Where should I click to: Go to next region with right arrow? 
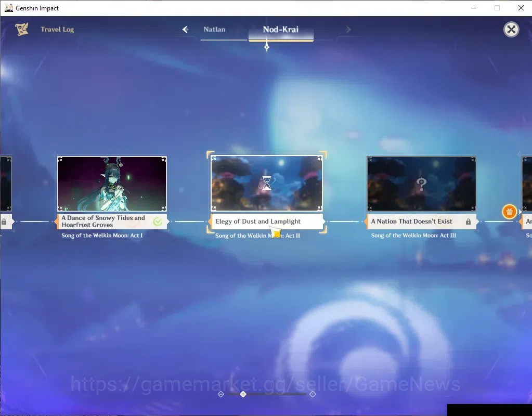point(348,30)
